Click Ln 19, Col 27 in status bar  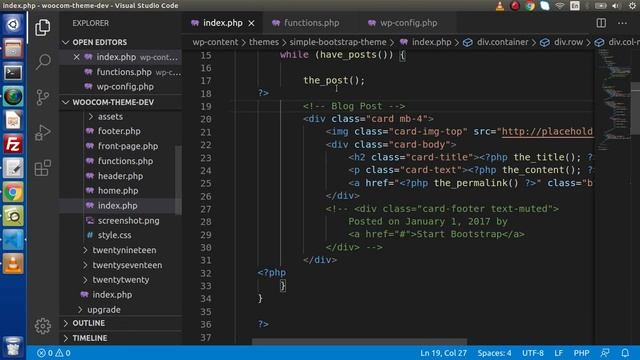coord(443,353)
